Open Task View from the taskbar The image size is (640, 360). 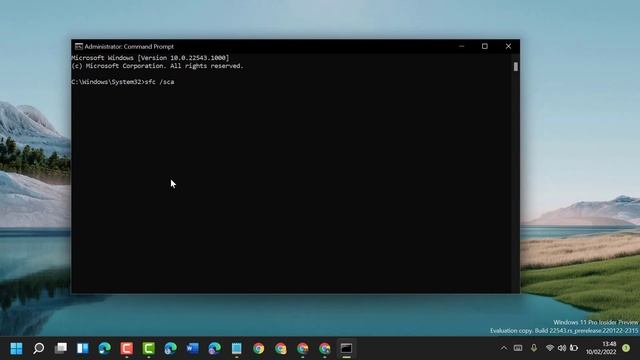[60, 348]
